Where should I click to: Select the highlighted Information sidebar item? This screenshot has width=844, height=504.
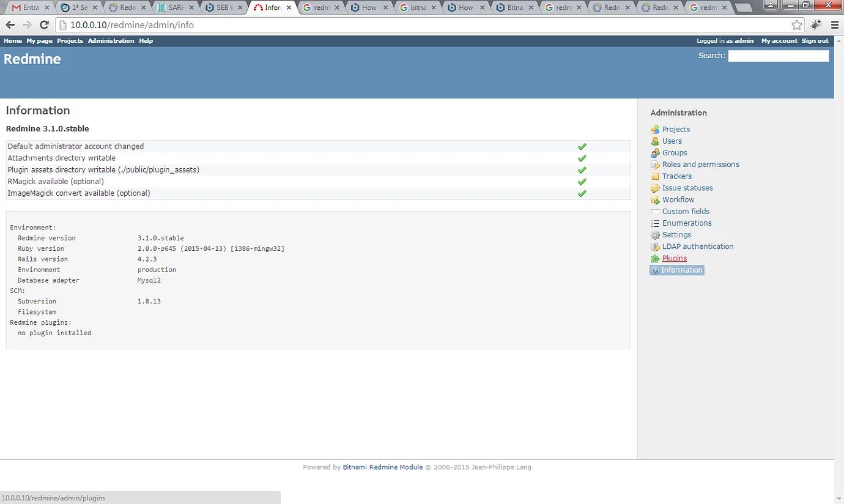tap(677, 270)
